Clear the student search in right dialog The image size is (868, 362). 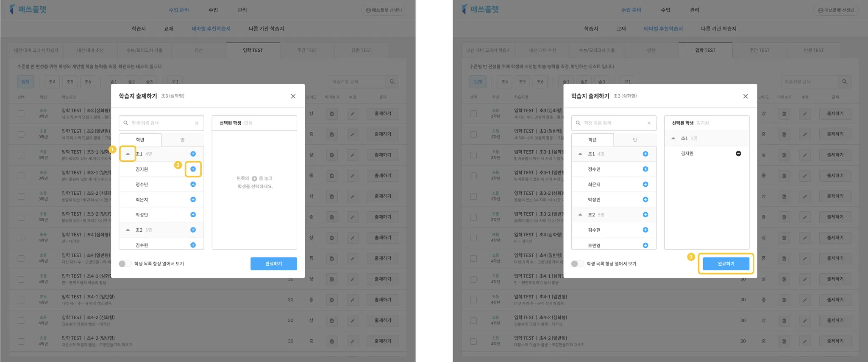click(649, 123)
